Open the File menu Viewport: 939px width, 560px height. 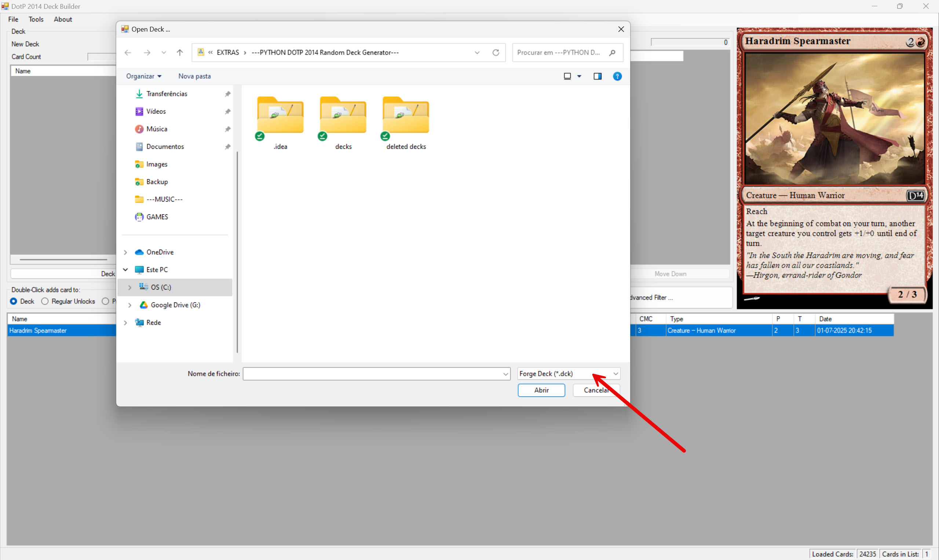[13, 19]
